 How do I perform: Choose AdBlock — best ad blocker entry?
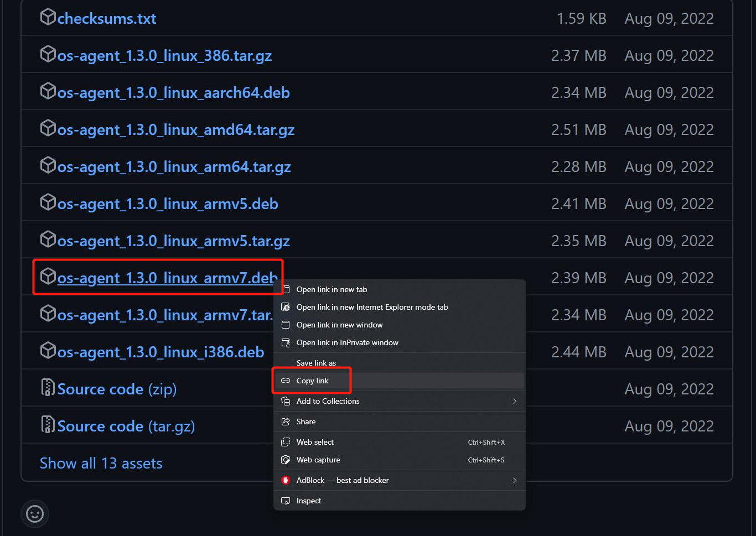[x=400, y=480]
